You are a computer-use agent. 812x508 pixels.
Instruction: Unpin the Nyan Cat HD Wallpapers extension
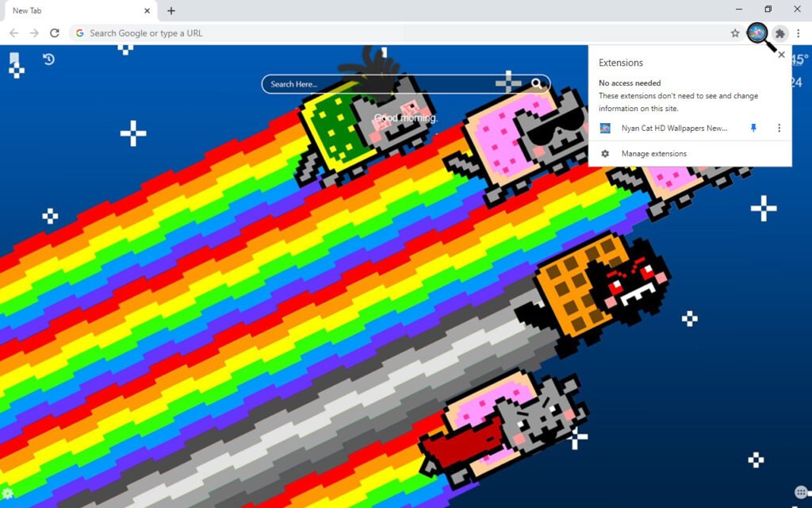[753, 128]
